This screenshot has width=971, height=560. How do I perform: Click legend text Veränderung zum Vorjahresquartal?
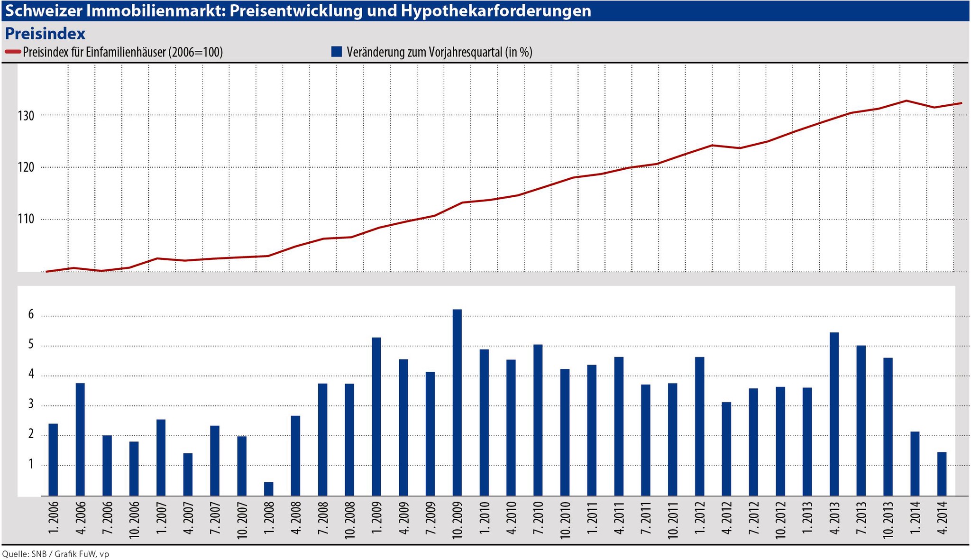(439, 52)
